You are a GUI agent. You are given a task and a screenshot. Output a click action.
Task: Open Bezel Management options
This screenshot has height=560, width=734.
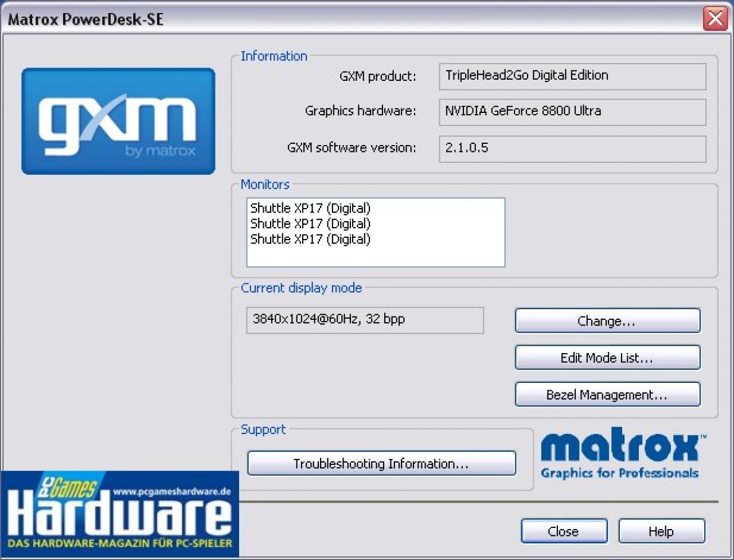607,394
